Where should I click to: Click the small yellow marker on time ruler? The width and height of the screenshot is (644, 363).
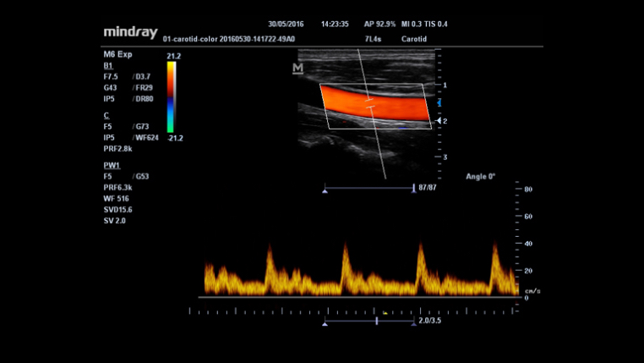(385, 312)
